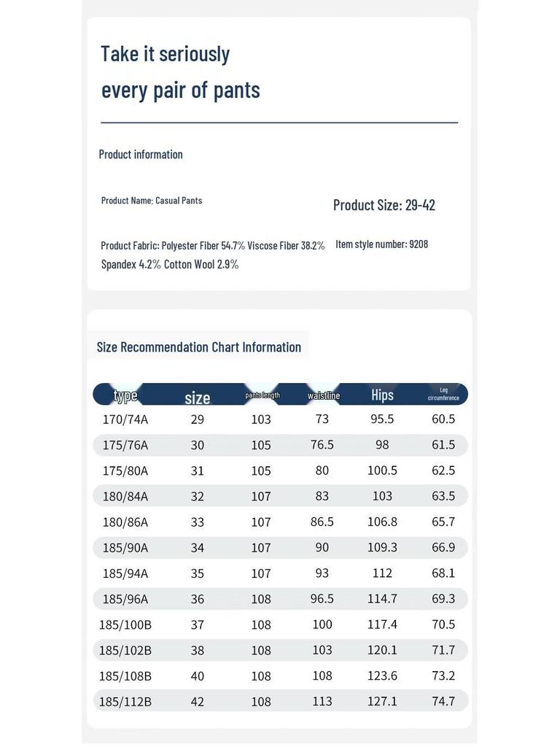The image size is (560, 747).
Task: Click the 185/100B type cell
Action: pos(125,625)
